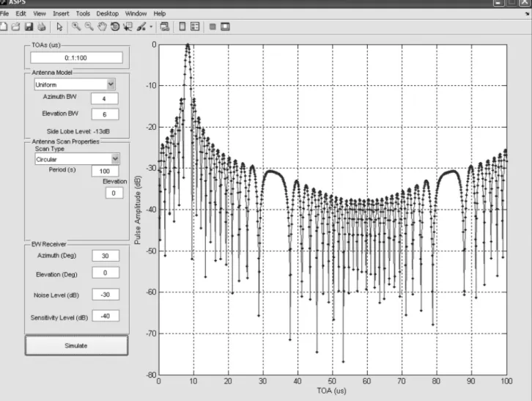Click the scan Elevation input field

click(x=114, y=193)
